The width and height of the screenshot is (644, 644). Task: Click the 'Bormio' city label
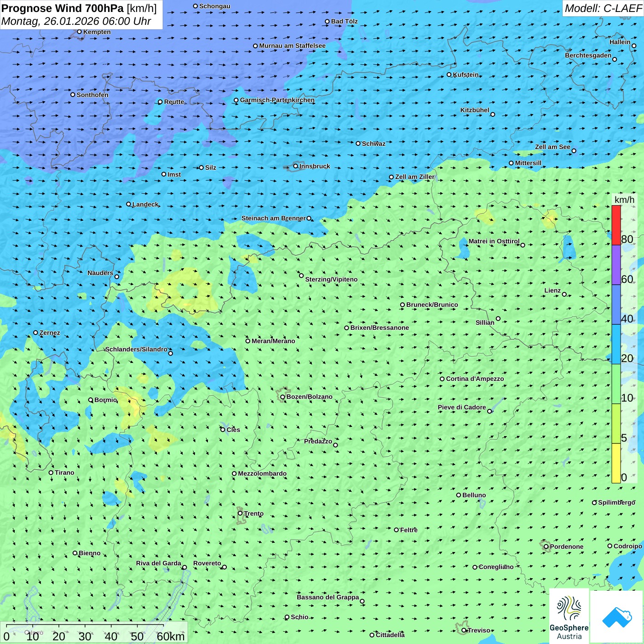106,400
